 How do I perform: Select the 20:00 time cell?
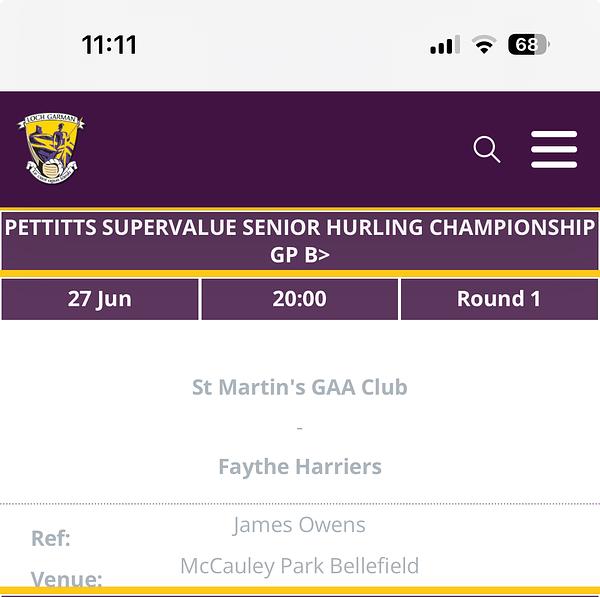point(300,299)
